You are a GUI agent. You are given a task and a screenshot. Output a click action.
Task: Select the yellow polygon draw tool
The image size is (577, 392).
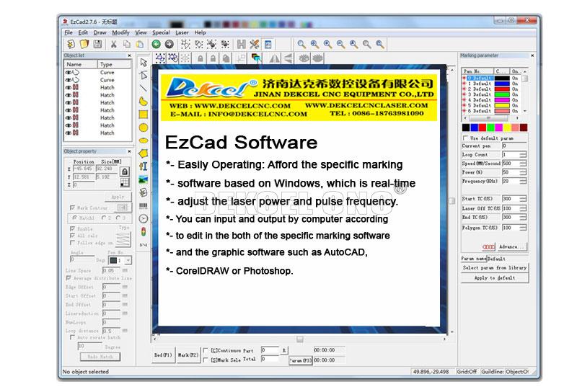[x=144, y=153]
